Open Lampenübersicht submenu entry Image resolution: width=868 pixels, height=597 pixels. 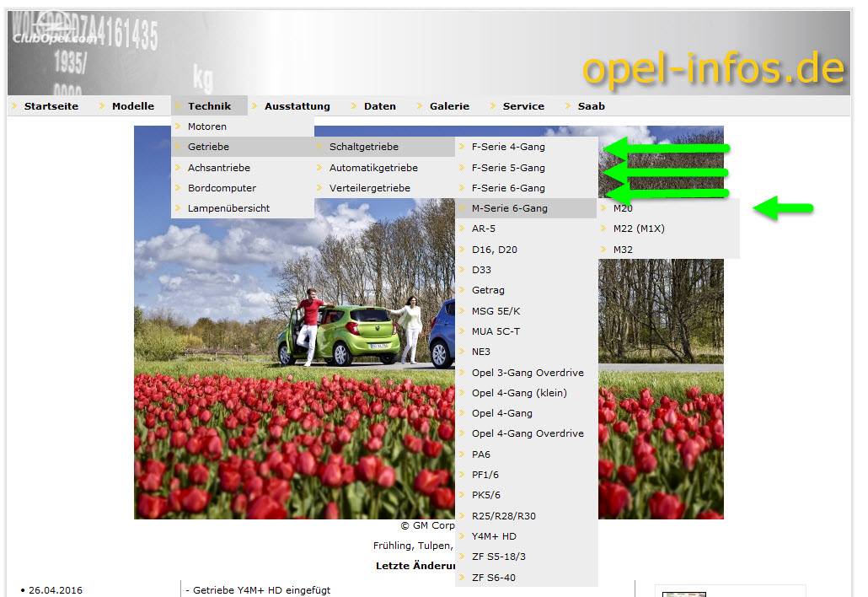tap(243, 208)
